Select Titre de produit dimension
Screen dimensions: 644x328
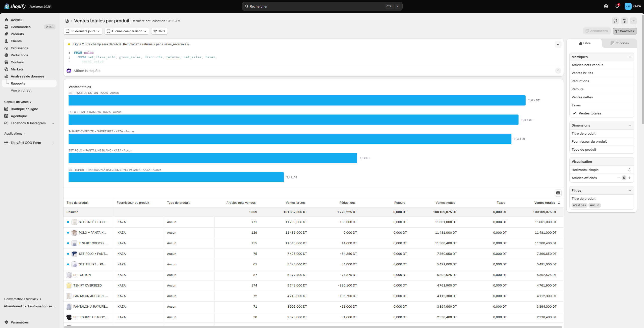(602, 133)
